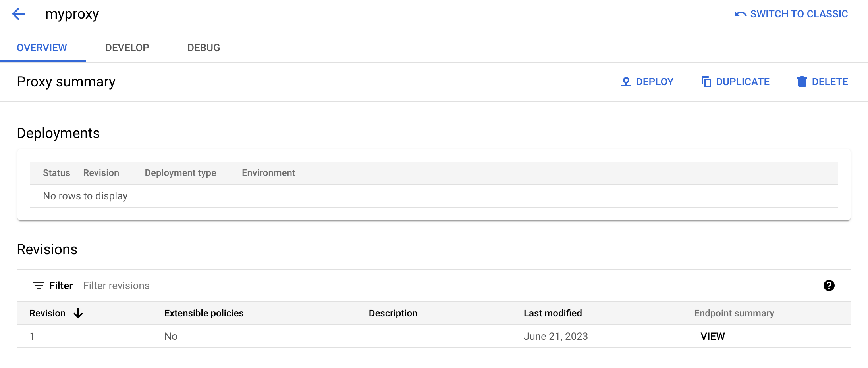This screenshot has width=868, height=368.
Task: Click the Filter revisions input field
Action: (116, 286)
